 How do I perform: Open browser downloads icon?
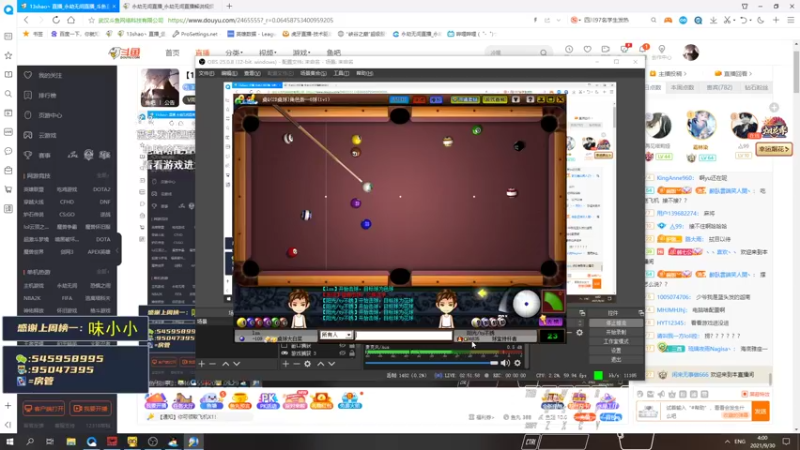(713, 20)
